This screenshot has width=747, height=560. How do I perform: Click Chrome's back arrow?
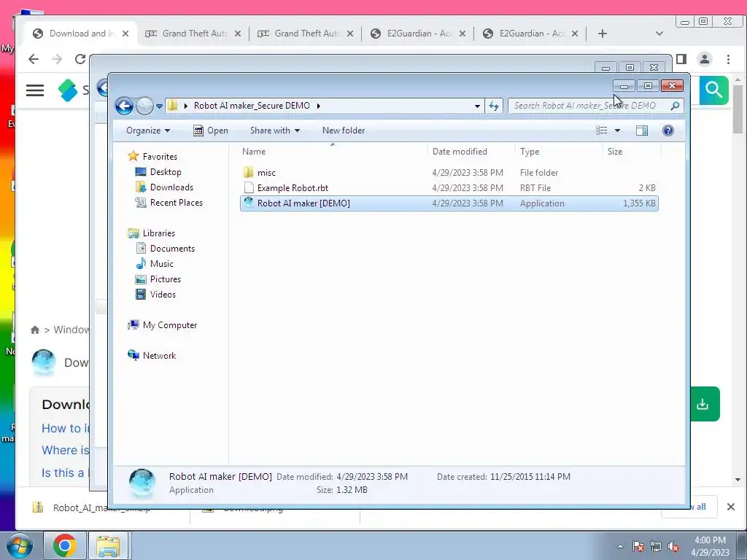pos(34,59)
